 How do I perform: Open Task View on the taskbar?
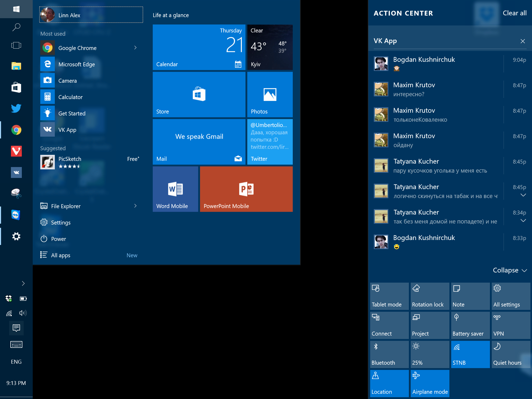click(16, 45)
